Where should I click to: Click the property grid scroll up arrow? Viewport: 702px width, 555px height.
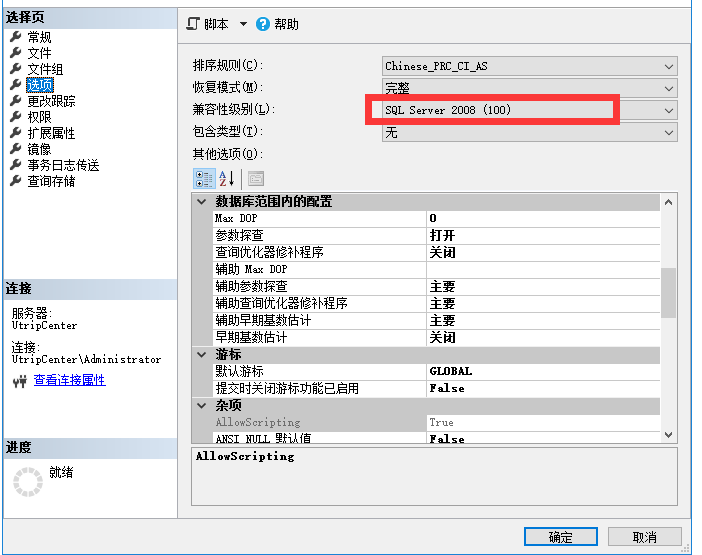pyautogui.click(x=668, y=202)
